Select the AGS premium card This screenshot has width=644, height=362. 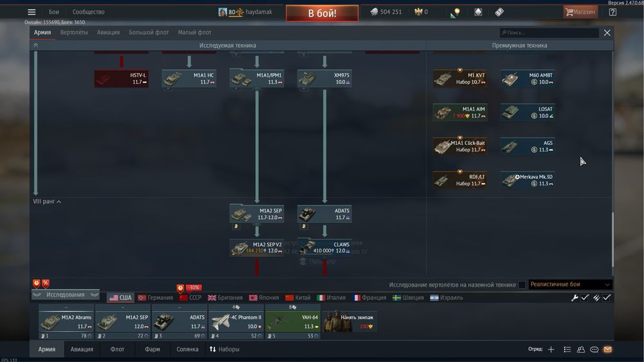[x=528, y=146]
